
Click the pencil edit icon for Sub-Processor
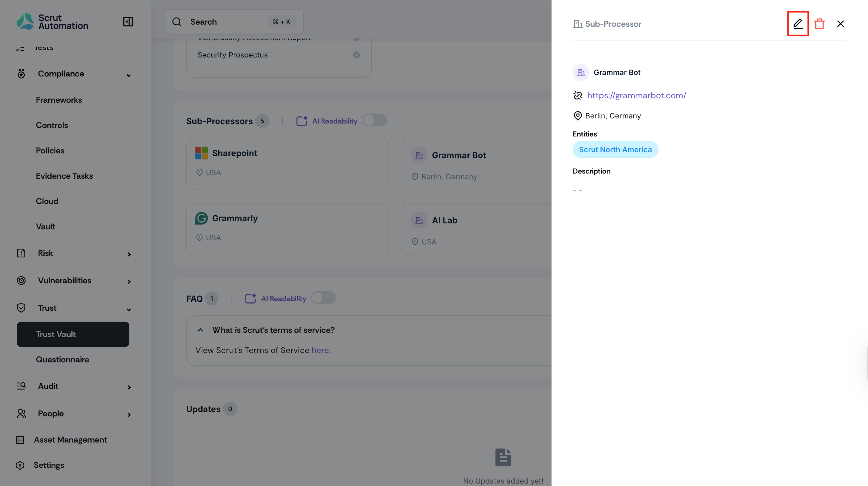tap(797, 24)
